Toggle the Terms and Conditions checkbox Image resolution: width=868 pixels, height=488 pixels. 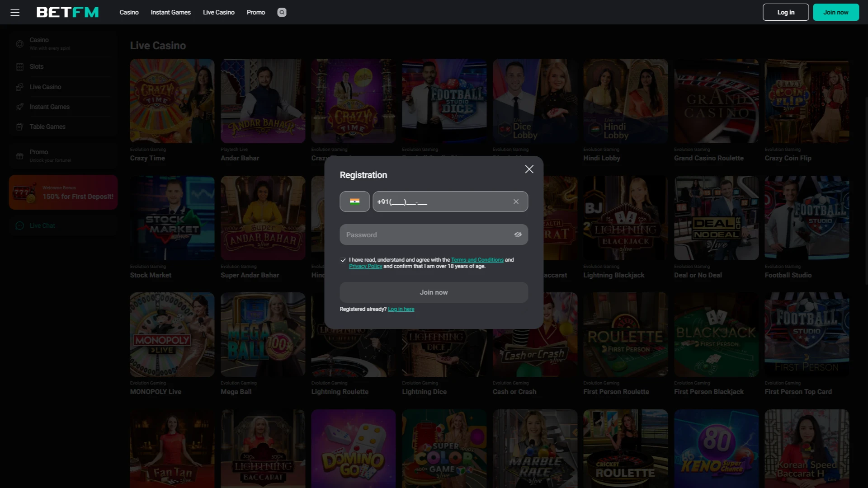point(343,260)
